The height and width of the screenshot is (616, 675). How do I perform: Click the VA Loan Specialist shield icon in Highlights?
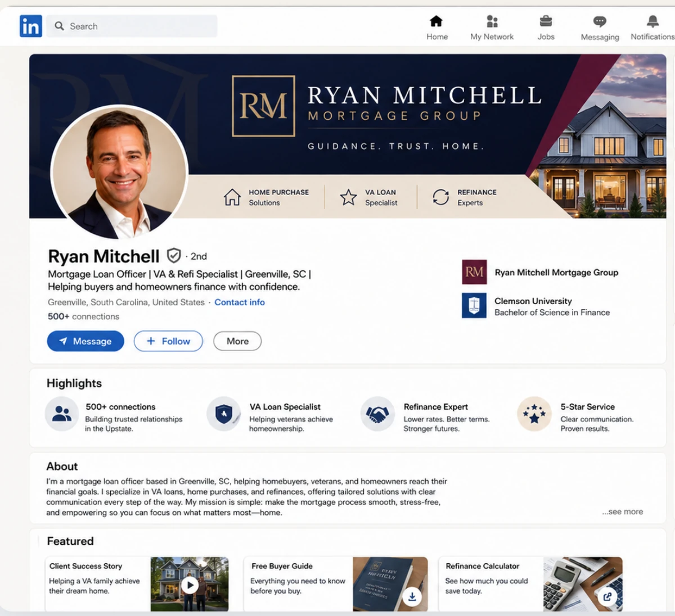223,414
